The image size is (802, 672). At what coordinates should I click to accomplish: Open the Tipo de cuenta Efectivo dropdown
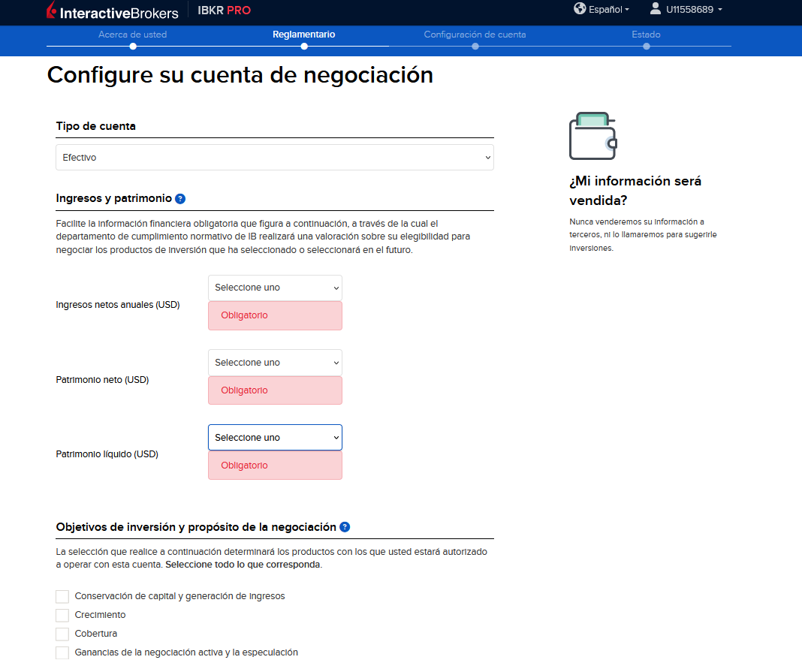tap(274, 157)
